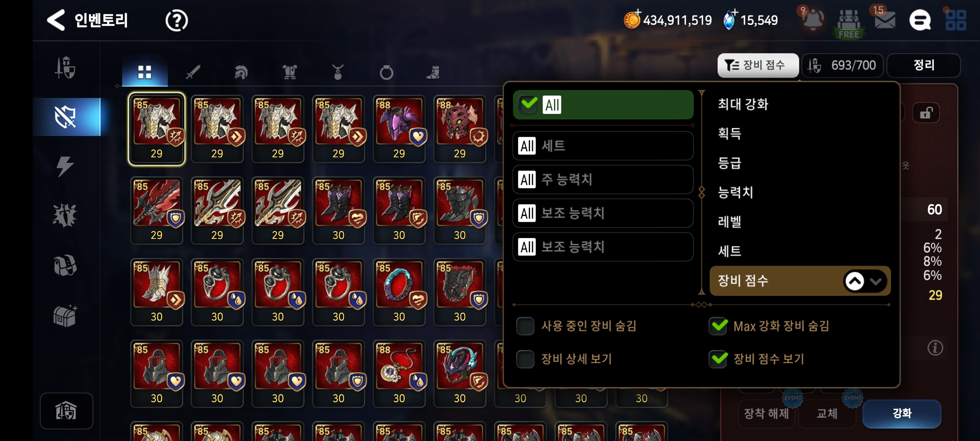Open the mail inbox icon
This screenshot has height=441, width=980.
[x=885, y=20]
